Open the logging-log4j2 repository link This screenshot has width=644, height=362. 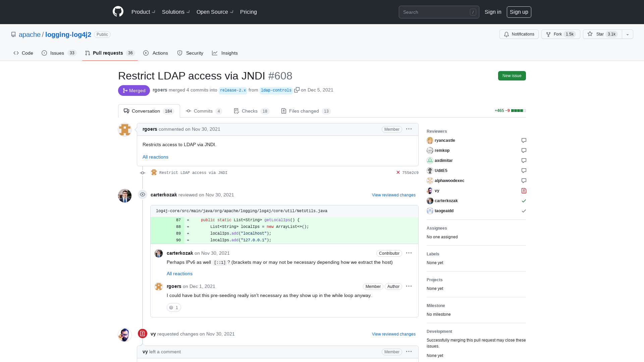click(68, 35)
